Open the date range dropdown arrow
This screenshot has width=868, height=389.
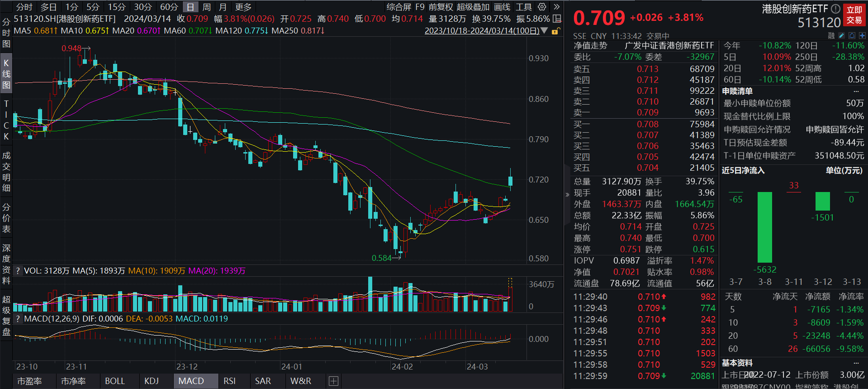544,31
